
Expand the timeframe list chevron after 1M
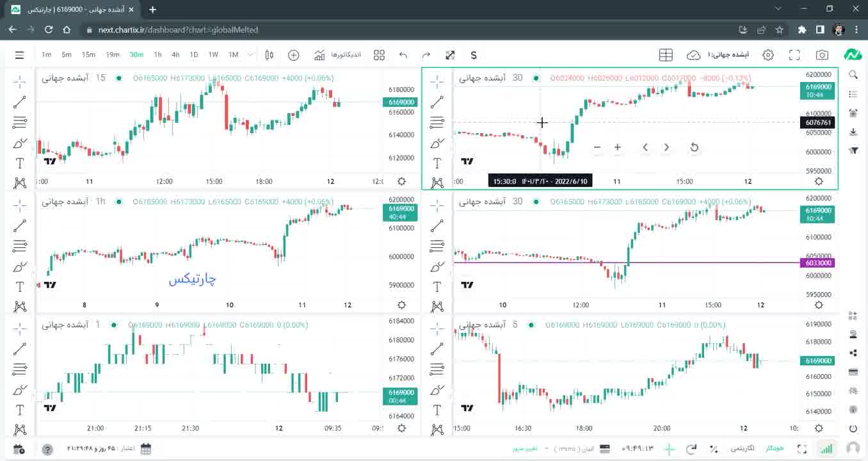tap(250, 55)
